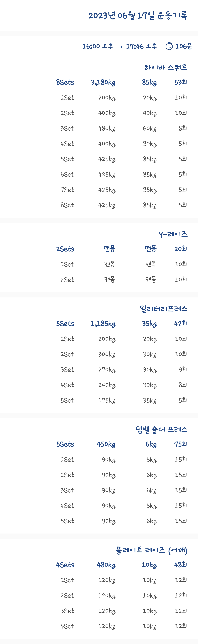Click the arrow between start and end times
This screenshot has height=644, width=198.
(120, 47)
